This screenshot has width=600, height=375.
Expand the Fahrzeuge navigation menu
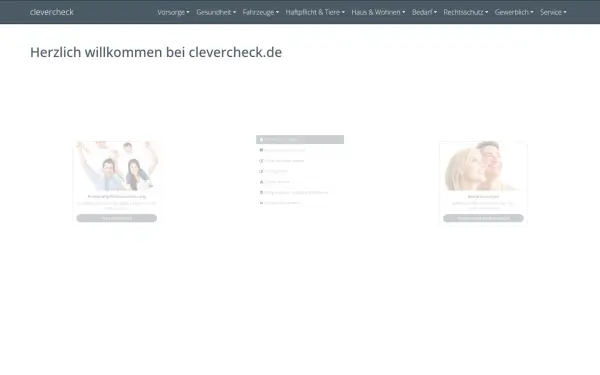(261, 12)
